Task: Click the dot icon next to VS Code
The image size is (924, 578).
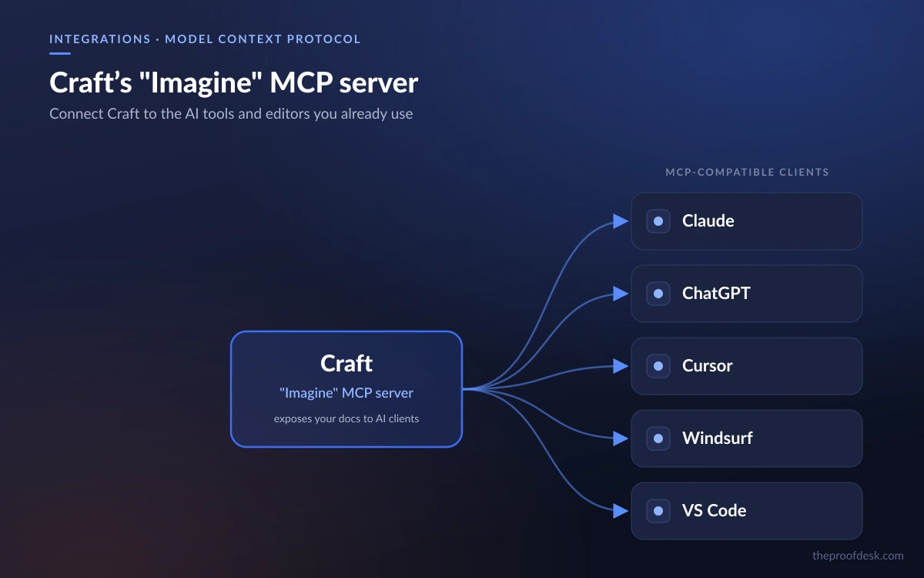Action: [x=658, y=511]
